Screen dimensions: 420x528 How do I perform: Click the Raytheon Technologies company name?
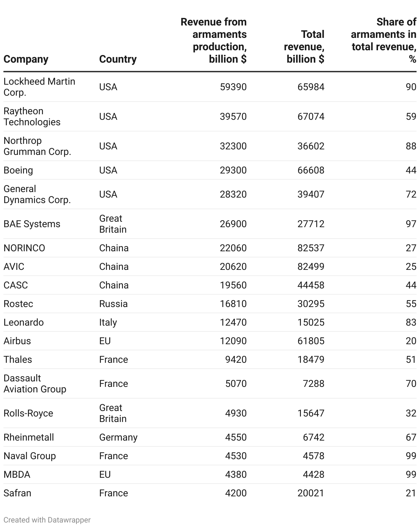(x=32, y=117)
